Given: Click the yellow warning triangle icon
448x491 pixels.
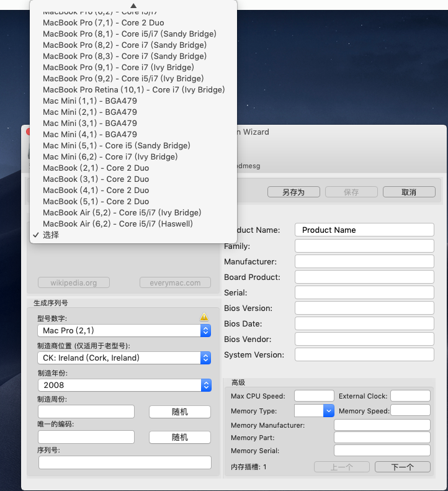Looking at the screenshot, I should [x=204, y=317].
